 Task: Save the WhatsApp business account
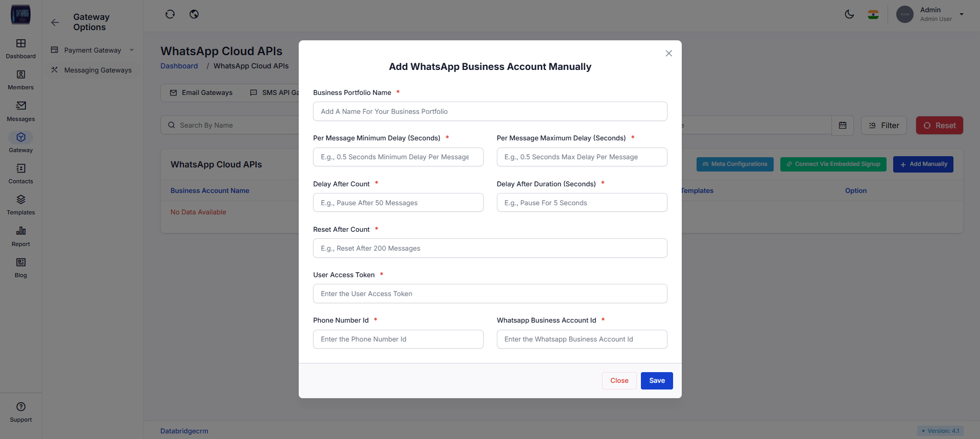coord(657,381)
